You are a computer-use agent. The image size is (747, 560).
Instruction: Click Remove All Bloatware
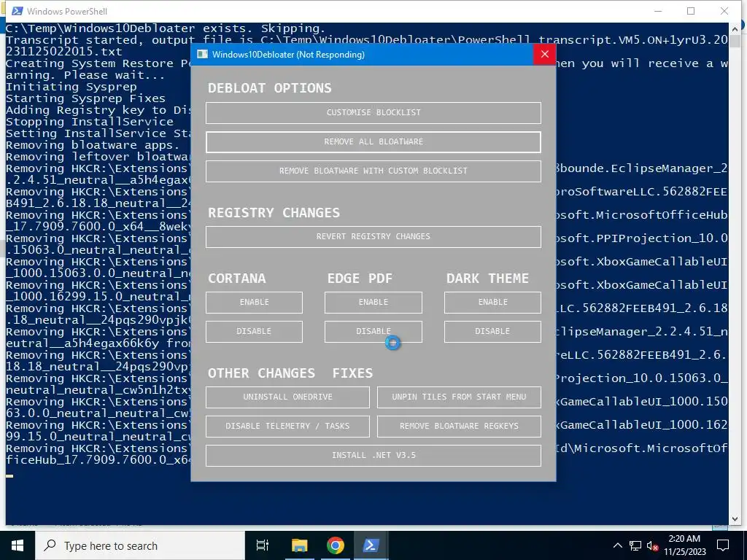tap(373, 142)
